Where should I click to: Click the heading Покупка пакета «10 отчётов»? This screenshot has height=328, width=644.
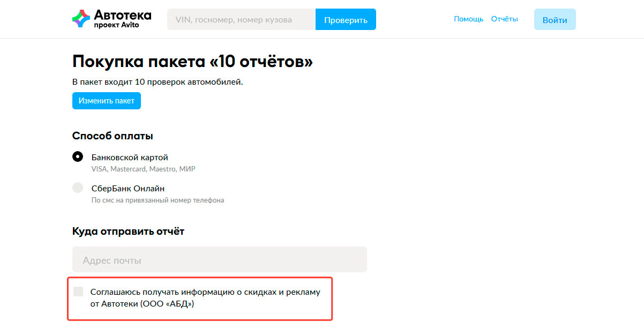pos(192,62)
